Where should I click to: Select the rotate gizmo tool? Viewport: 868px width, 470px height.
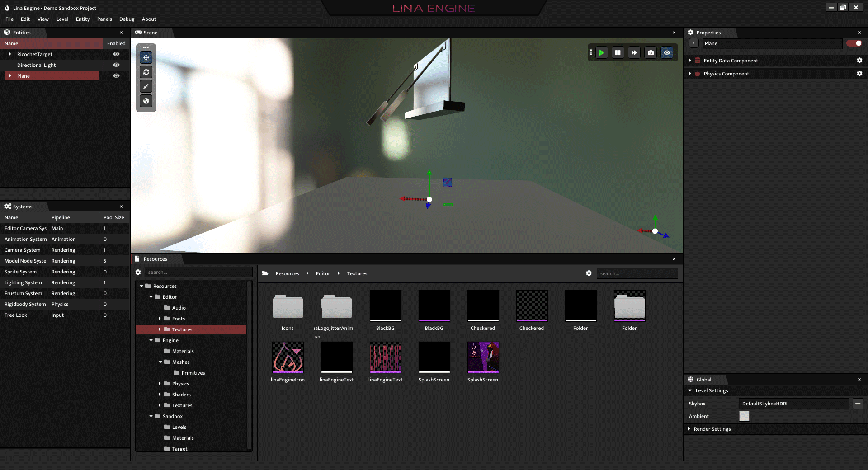pyautogui.click(x=146, y=72)
